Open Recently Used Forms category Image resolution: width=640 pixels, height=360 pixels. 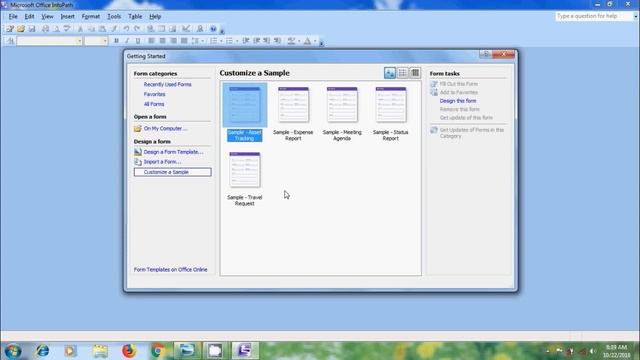(167, 84)
